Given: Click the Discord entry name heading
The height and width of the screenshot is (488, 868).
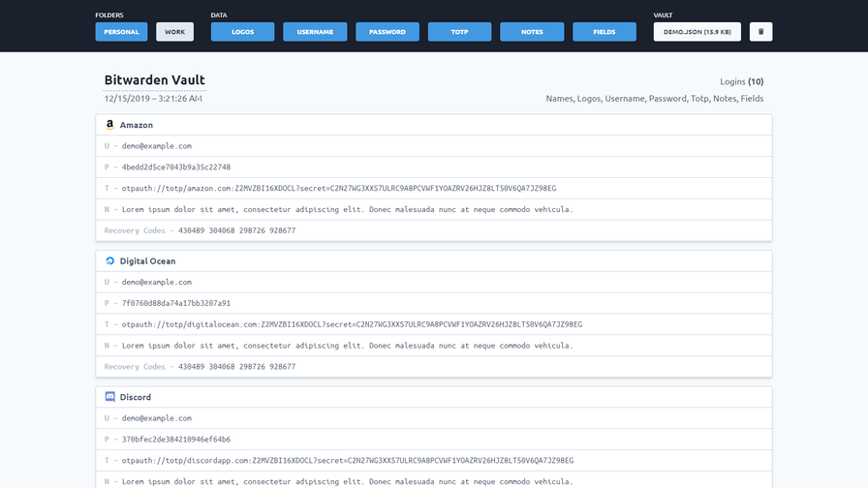Looking at the screenshot, I should pyautogui.click(x=136, y=397).
